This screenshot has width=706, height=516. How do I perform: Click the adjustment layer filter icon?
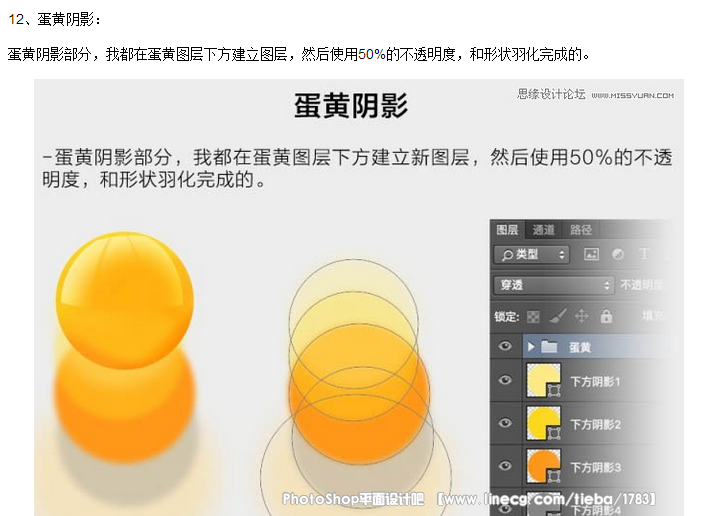[618, 254]
